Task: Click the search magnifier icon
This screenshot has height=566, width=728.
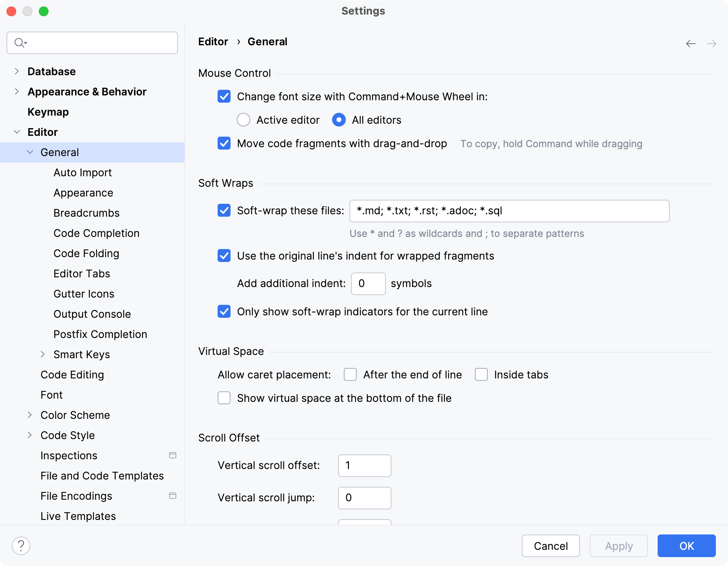Action: (19, 42)
